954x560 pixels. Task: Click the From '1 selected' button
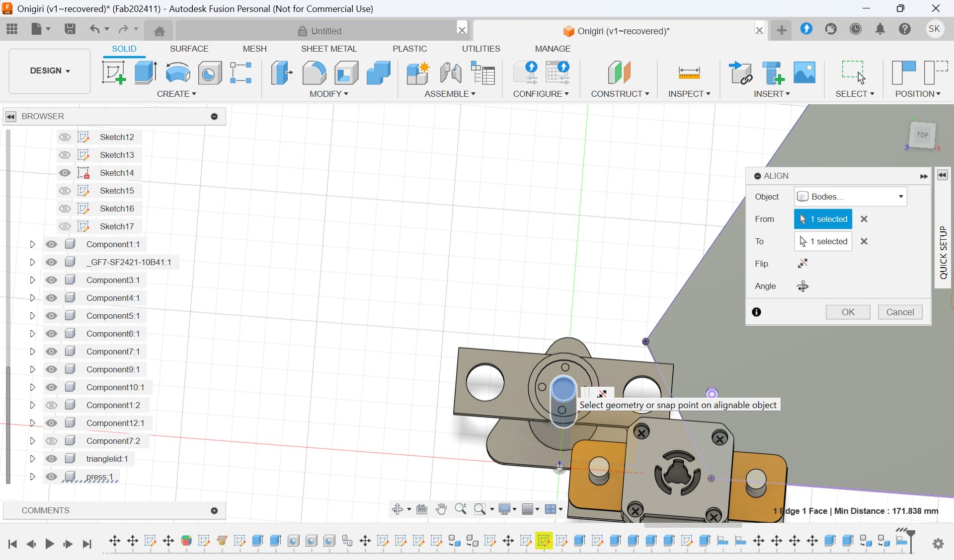coord(823,219)
